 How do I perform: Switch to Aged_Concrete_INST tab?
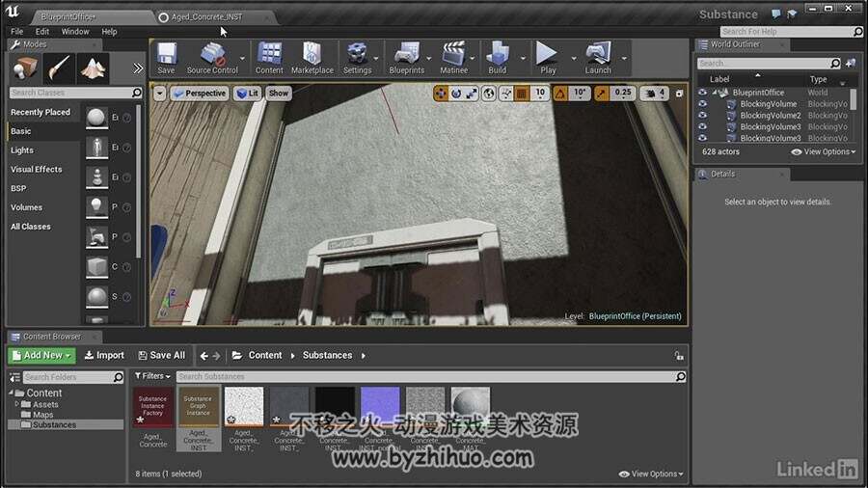[x=206, y=17]
